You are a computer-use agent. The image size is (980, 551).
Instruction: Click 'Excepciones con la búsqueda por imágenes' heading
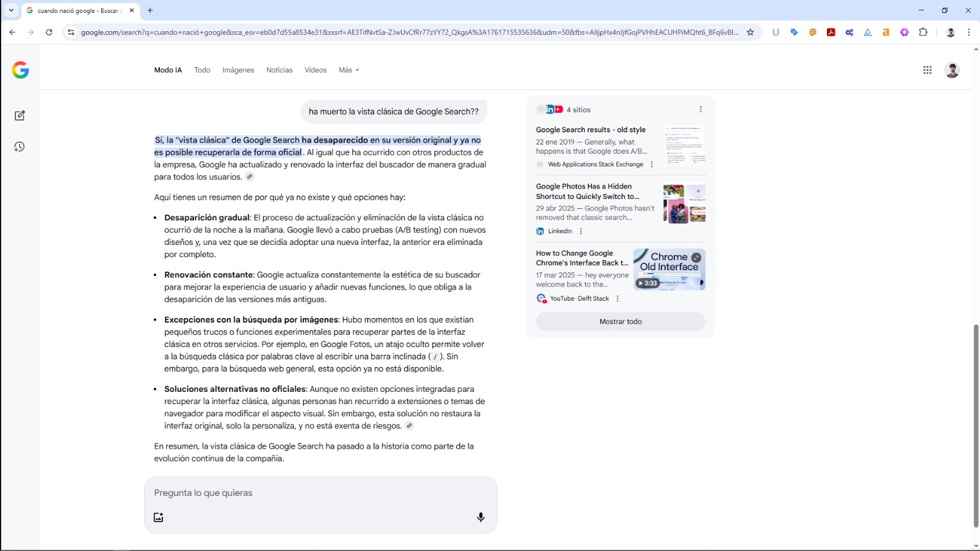(251, 320)
